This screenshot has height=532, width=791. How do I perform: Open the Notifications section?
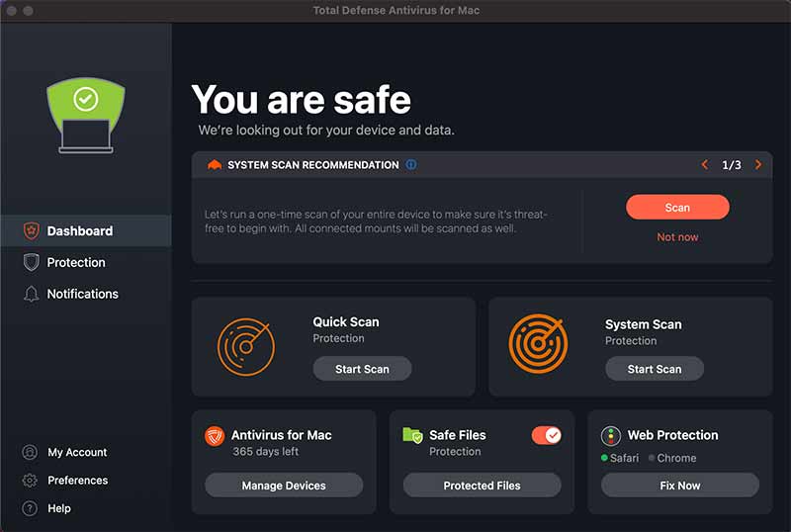coord(86,294)
